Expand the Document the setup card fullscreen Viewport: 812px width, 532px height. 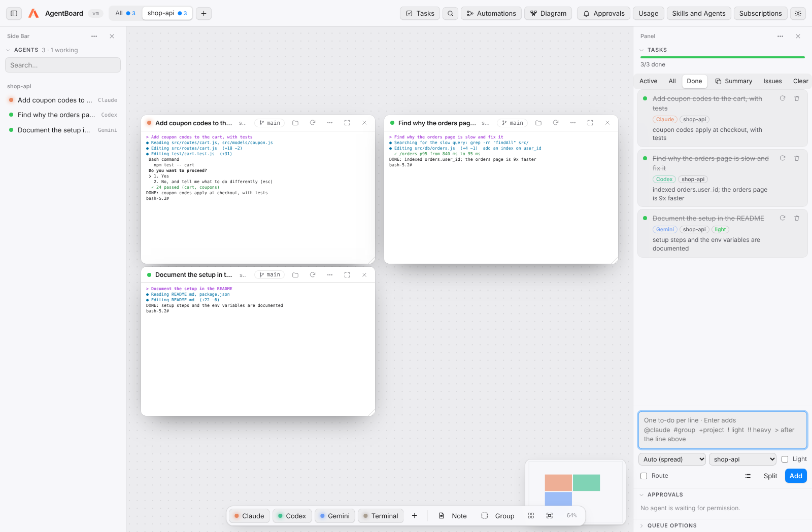(347, 275)
